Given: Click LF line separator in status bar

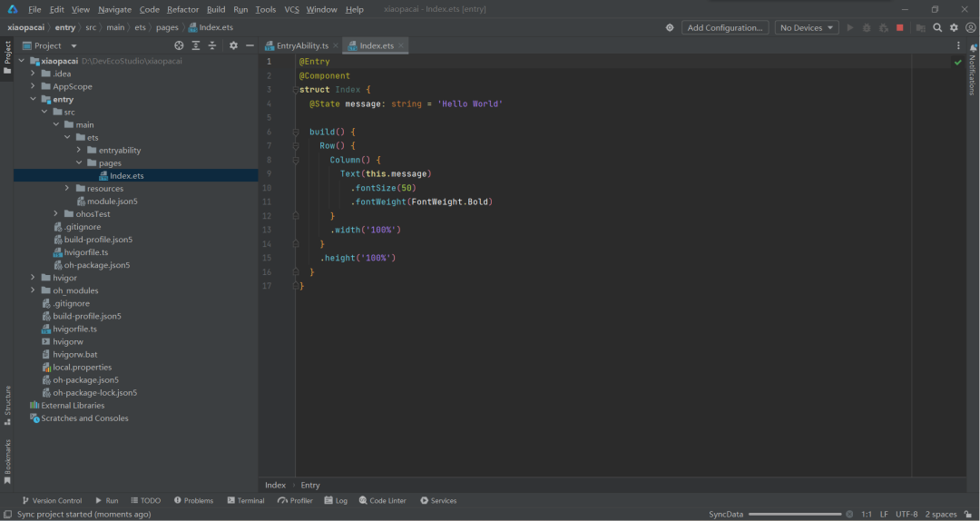Looking at the screenshot, I should 884,514.
